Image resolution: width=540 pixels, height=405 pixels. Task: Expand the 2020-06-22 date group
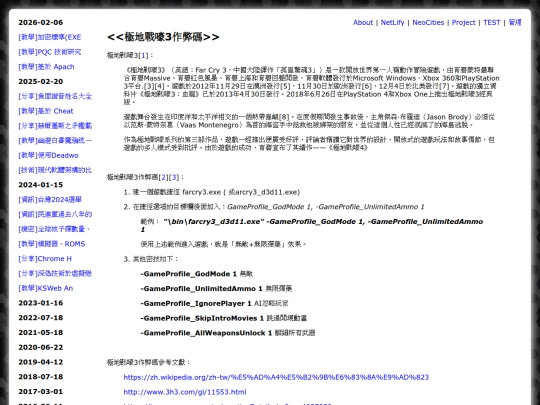pos(41,347)
